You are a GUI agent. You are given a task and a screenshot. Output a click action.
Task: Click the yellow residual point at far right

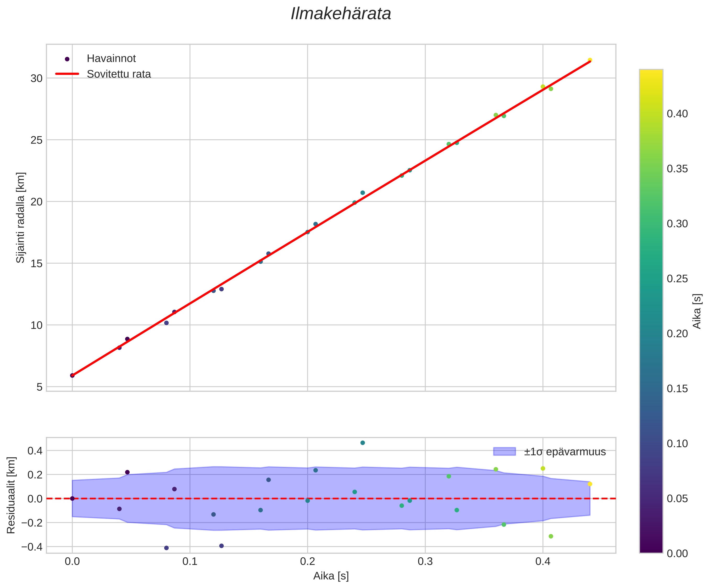coord(590,484)
